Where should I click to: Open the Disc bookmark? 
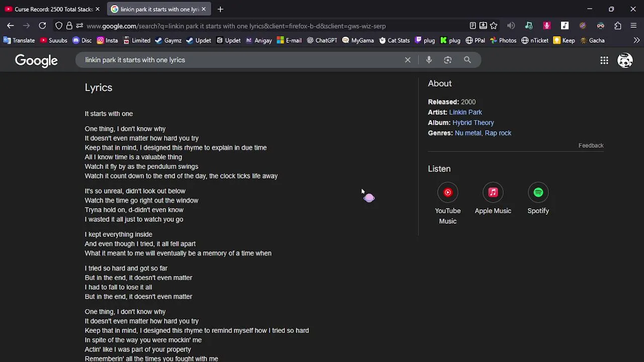point(82,40)
